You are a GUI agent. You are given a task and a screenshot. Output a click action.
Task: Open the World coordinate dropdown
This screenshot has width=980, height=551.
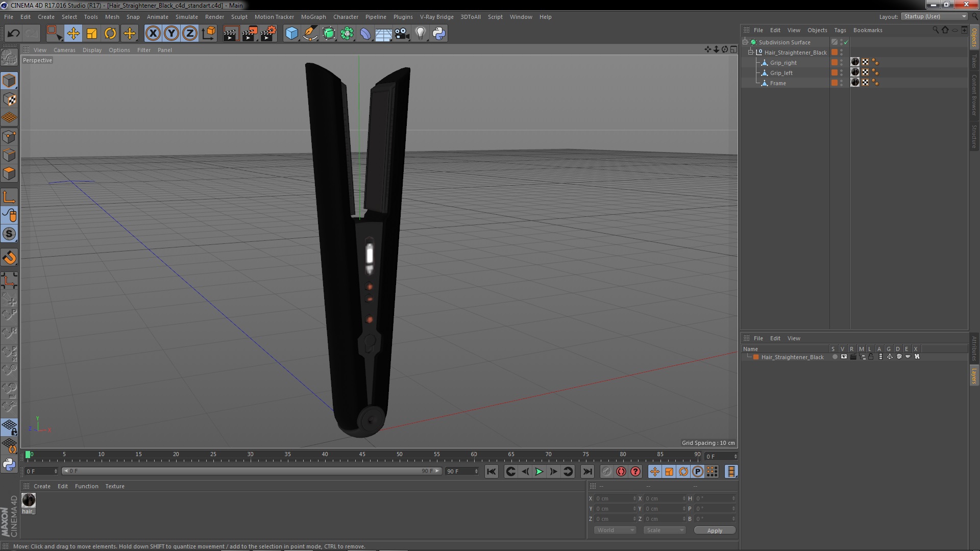click(615, 530)
